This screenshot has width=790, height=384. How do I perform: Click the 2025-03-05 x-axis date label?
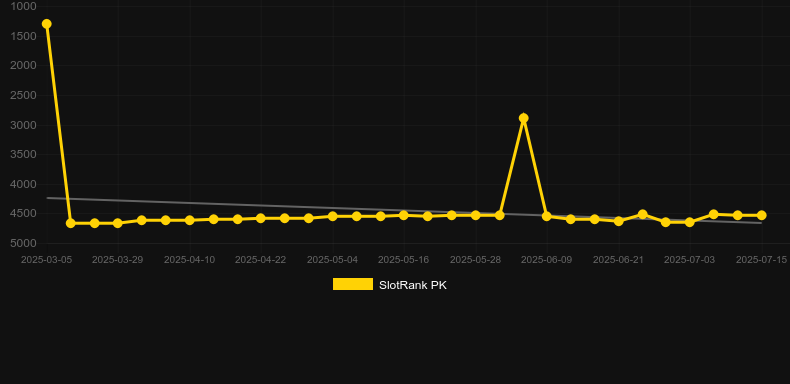coord(46,260)
